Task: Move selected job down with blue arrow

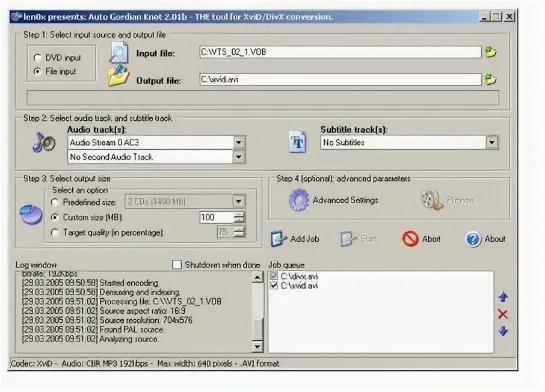Action: pos(503,331)
